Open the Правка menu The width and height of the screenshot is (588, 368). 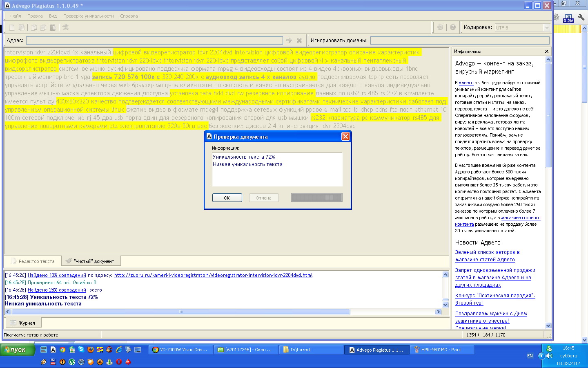35,16
